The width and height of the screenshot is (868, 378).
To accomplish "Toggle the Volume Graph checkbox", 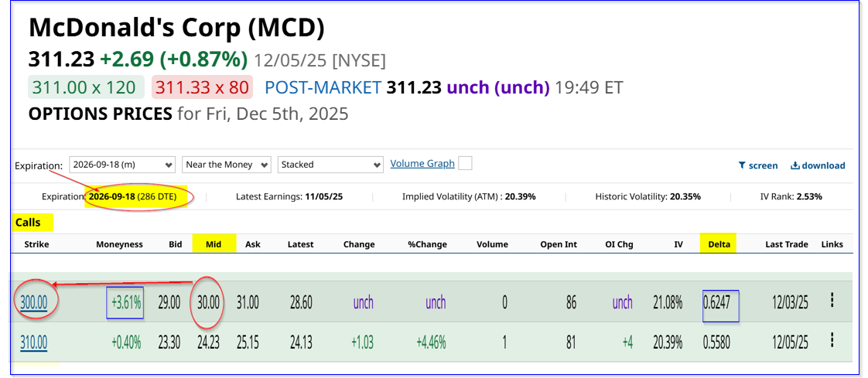I will click(465, 163).
